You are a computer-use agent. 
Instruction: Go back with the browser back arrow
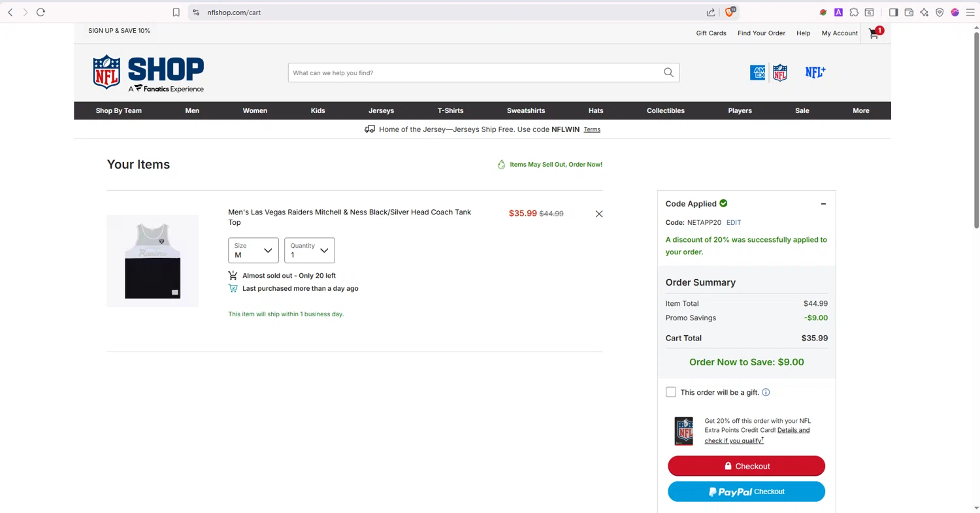10,12
